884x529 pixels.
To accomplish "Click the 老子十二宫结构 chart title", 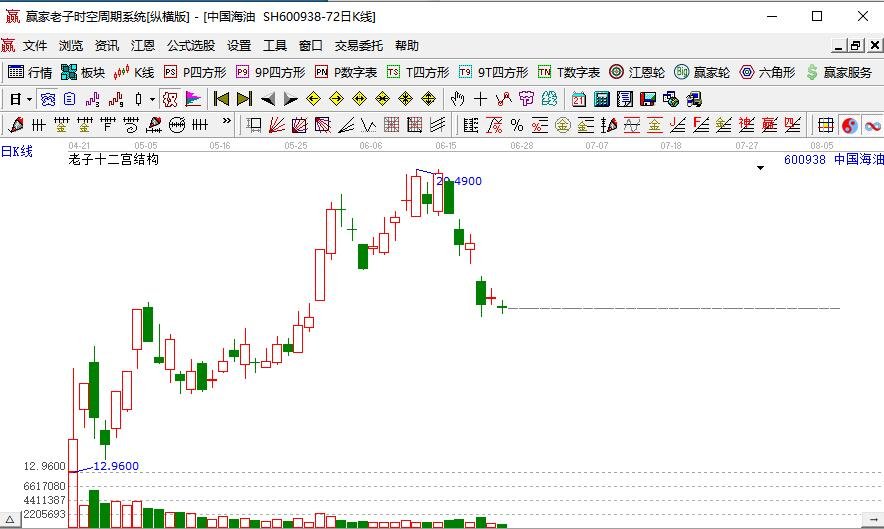I will coord(113,160).
